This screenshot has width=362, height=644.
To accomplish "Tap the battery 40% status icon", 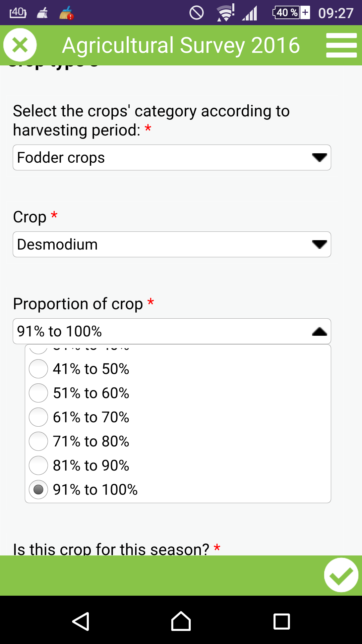I will point(291,13).
